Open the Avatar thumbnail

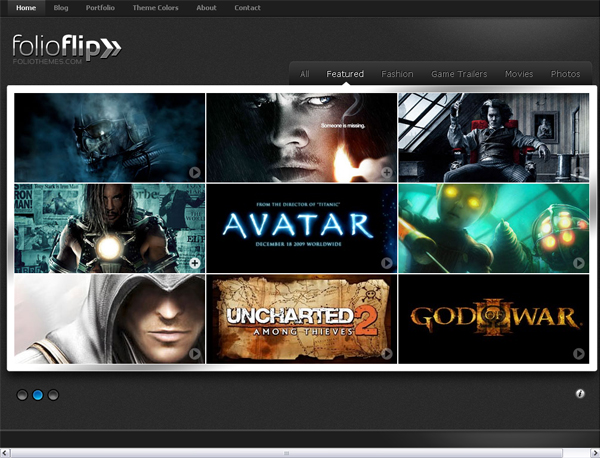coord(302,228)
